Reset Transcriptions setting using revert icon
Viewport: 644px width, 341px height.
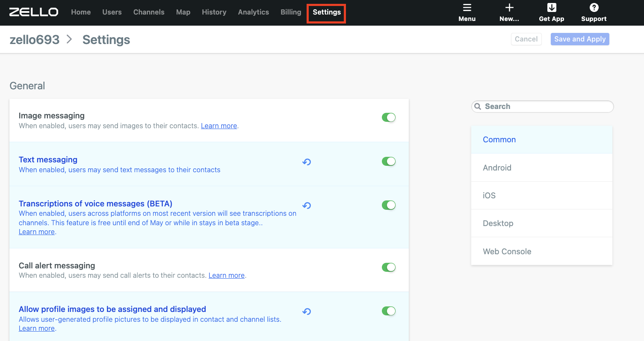coord(307,206)
